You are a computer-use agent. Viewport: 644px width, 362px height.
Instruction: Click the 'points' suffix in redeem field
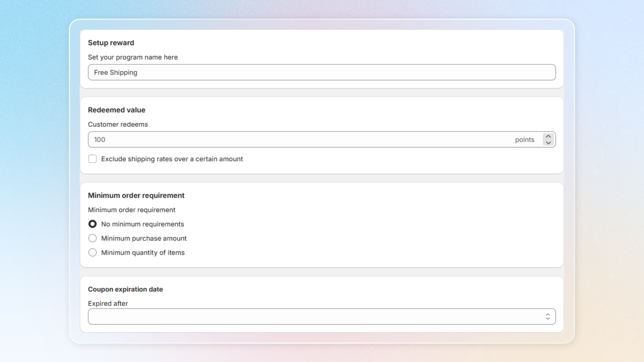pyautogui.click(x=524, y=139)
